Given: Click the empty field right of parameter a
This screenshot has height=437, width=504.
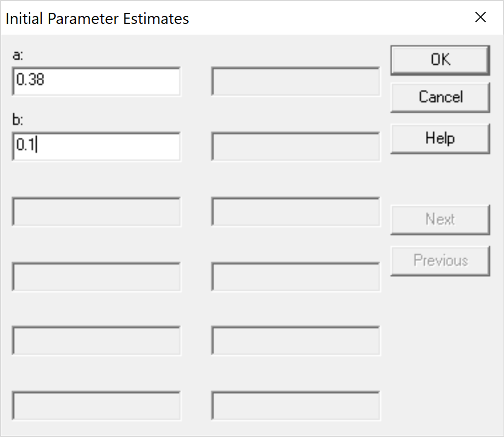Looking at the screenshot, I should tap(296, 81).
